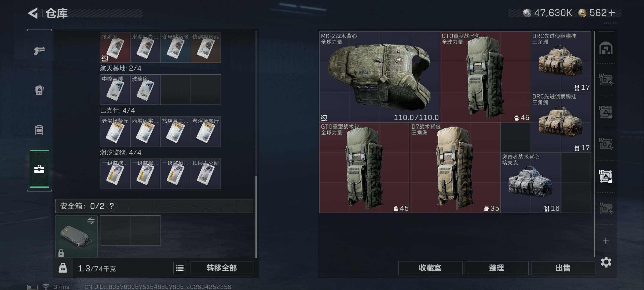
Task: Click 转移全部 transfer all button
Action: (x=222, y=268)
